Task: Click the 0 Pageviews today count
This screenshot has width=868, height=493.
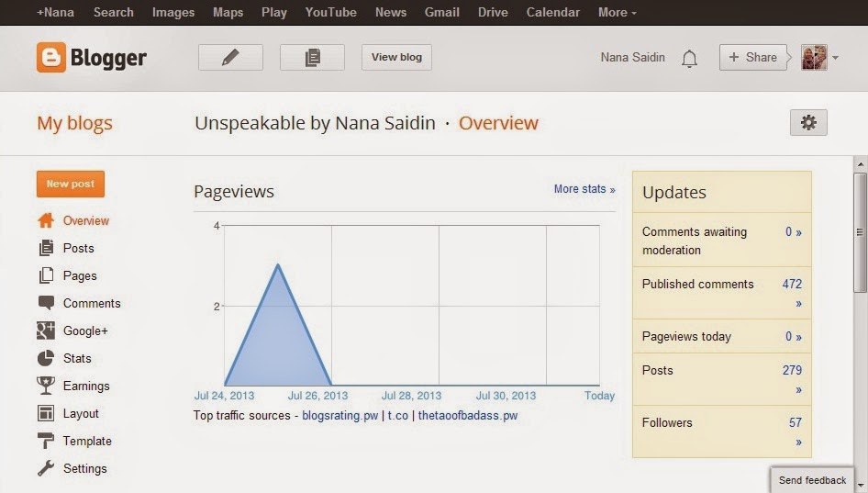Action: [x=794, y=336]
